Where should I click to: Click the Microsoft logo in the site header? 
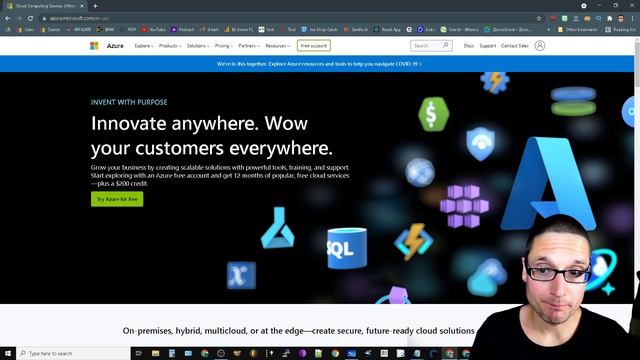(94, 46)
